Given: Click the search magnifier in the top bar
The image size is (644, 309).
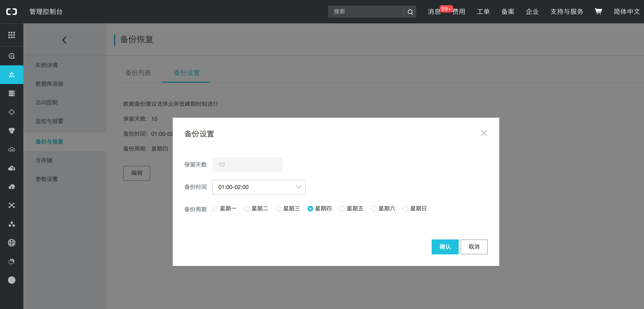Looking at the screenshot, I should pyautogui.click(x=410, y=11).
